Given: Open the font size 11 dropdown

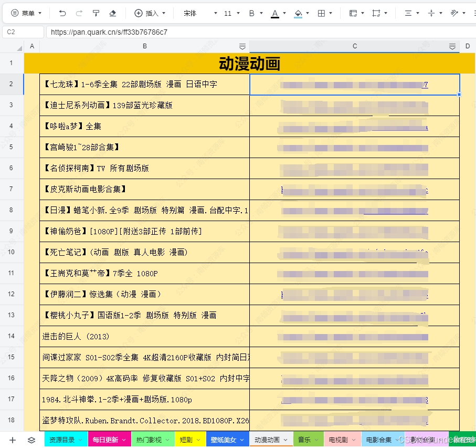Looking at the screenshot, I should 231,13.
